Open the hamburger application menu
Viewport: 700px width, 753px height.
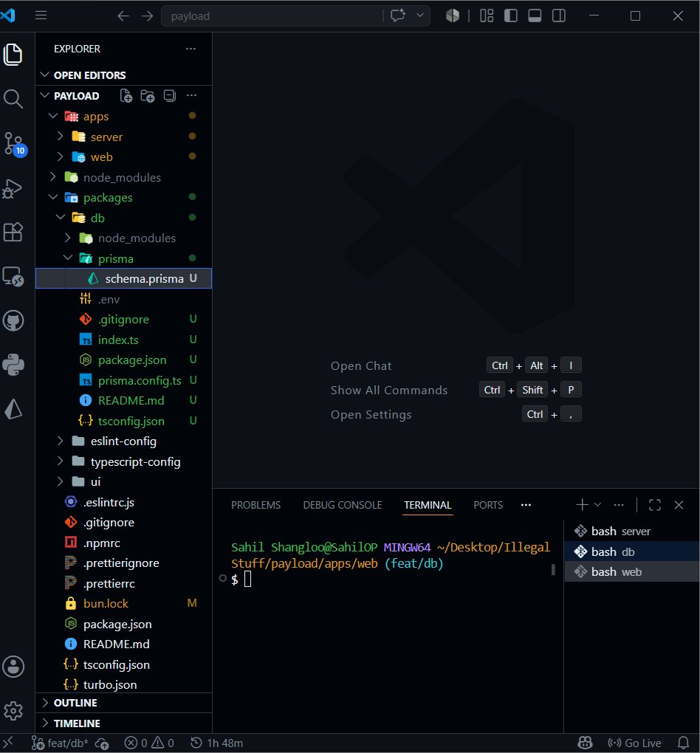(x=41, y=16)
